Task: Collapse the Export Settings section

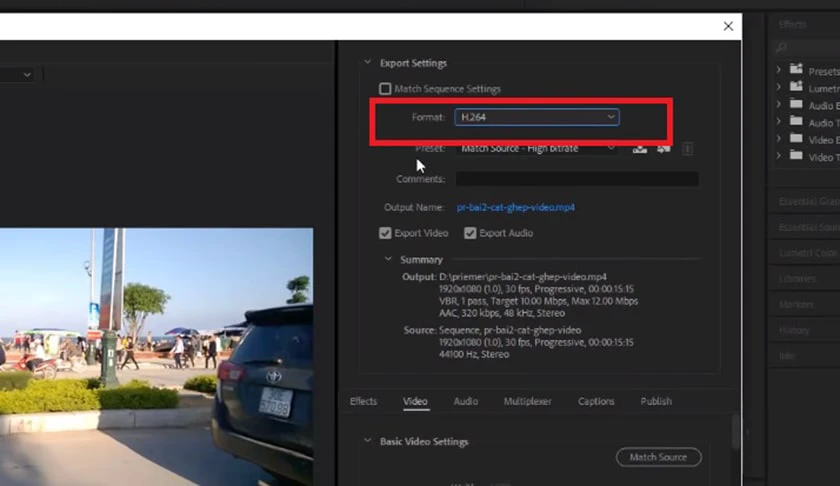Action: [368, 63]
